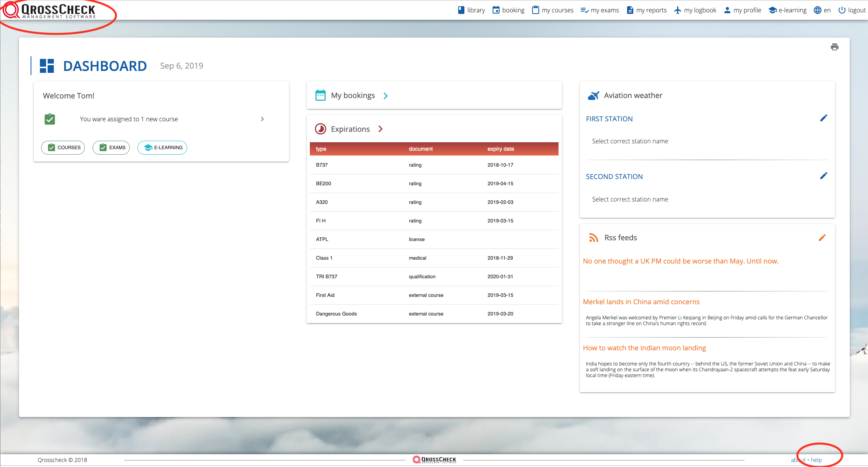Click the SECOND STATION heading
868x467 pixels.
click(x=614, y=177)
